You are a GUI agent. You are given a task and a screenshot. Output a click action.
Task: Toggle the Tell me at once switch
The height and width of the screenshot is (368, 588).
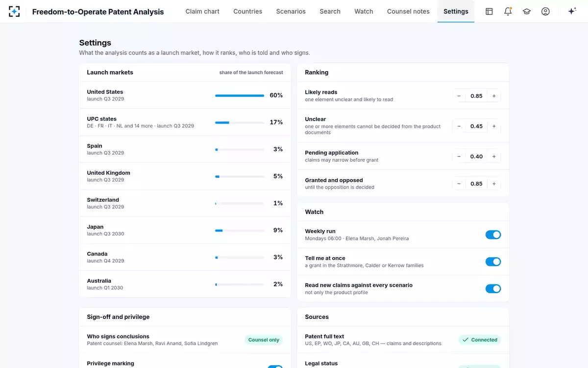(493, 262)
